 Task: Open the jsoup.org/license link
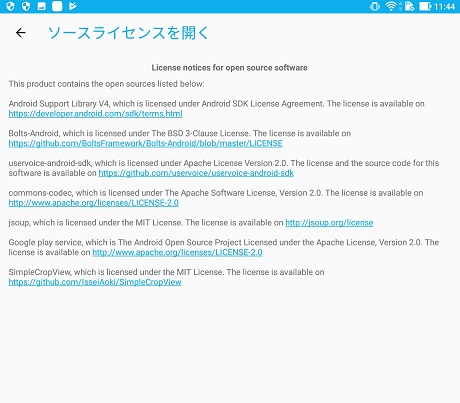point(329,223)
